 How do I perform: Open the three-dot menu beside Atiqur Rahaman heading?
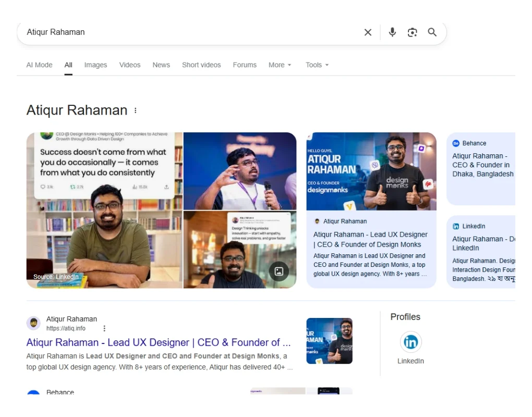pyautogui.click(x=135, y=110)
